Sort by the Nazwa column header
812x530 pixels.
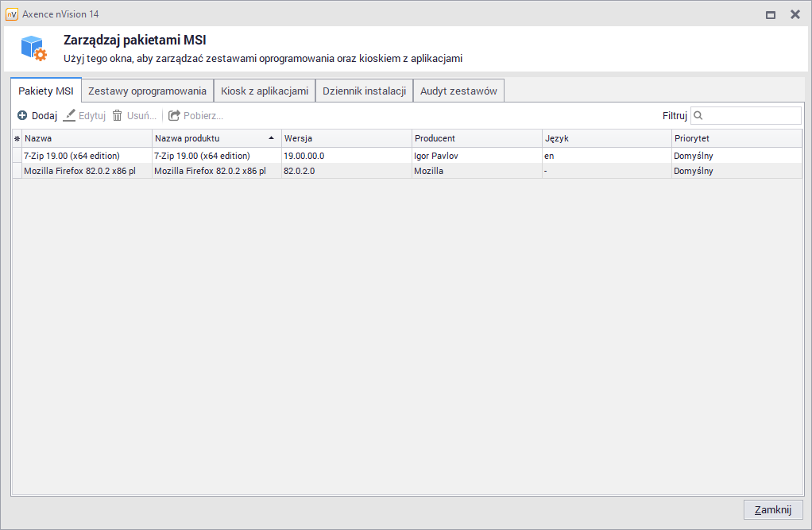coord(86,138)
